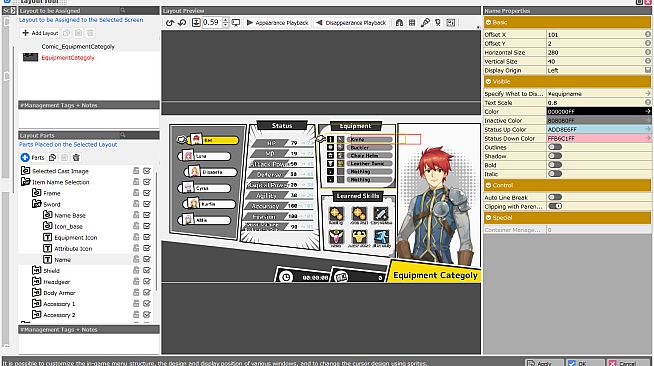Open the Display Origin dropdown
654x366 pixels.
647,70
